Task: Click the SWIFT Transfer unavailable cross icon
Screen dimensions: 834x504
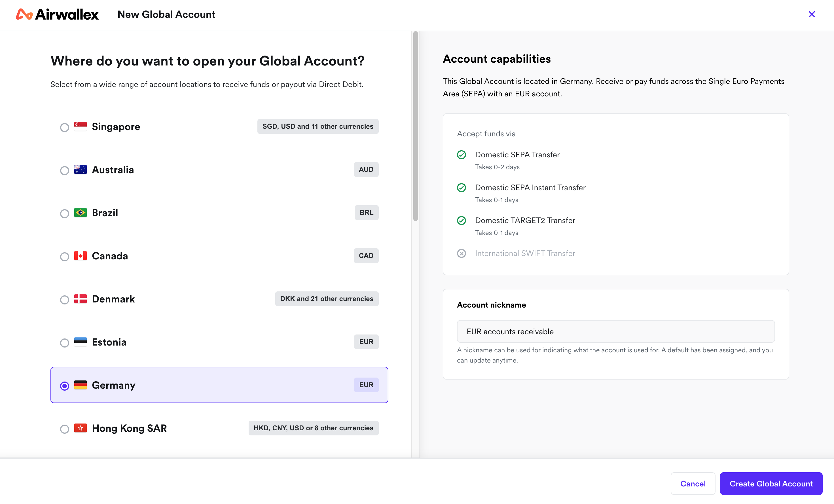Action: pos(461,253)
